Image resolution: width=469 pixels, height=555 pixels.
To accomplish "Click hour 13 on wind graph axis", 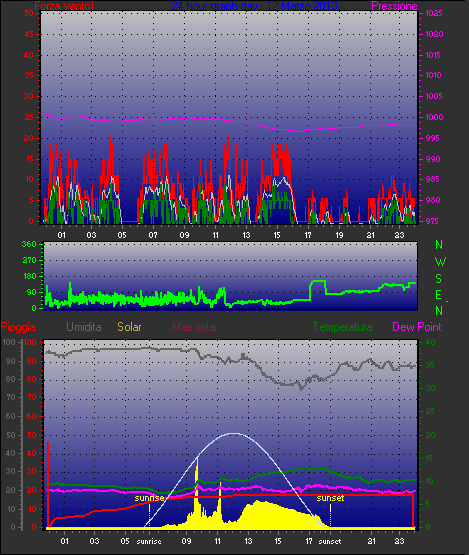I will [x=246, y=235].
